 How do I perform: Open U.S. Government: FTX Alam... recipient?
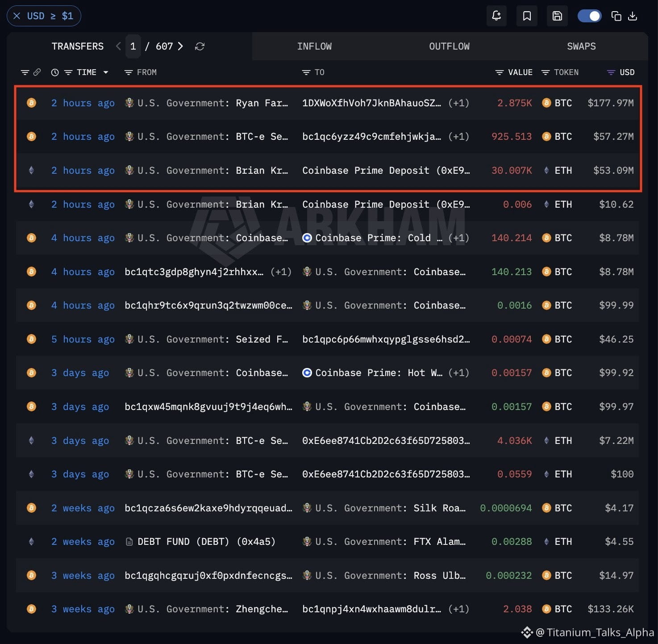pyautogui.click(x=384, y=541)
